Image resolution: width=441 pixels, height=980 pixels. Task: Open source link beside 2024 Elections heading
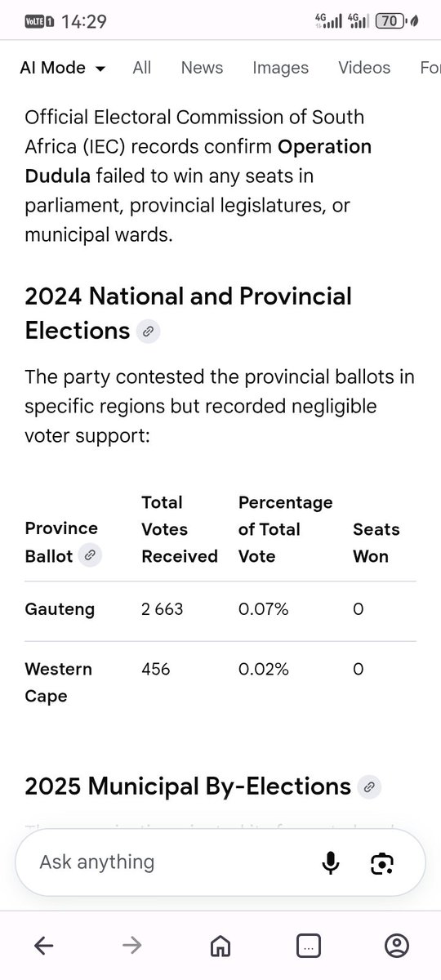[x=148, y=332]
